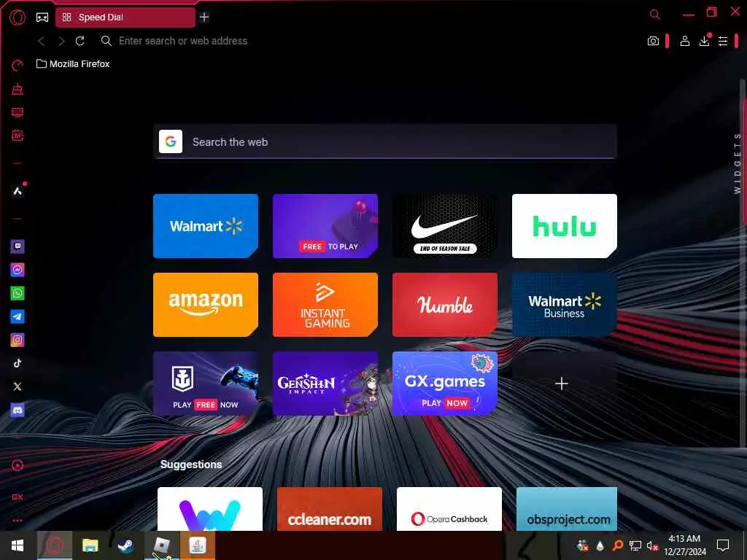The width and height of the screenshot is (747, 560).
Task: Open Twitch in the sidebar
Action: pos(18,246)
